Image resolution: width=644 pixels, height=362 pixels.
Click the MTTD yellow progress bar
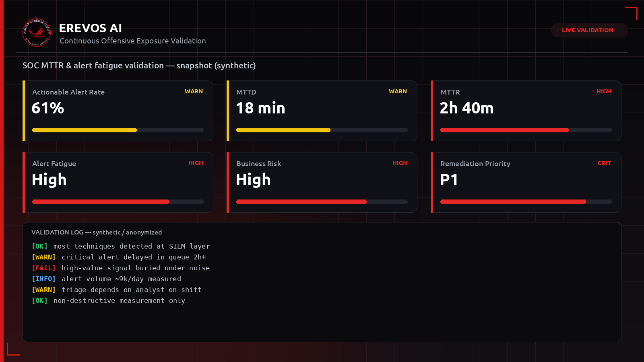(322, 130)
